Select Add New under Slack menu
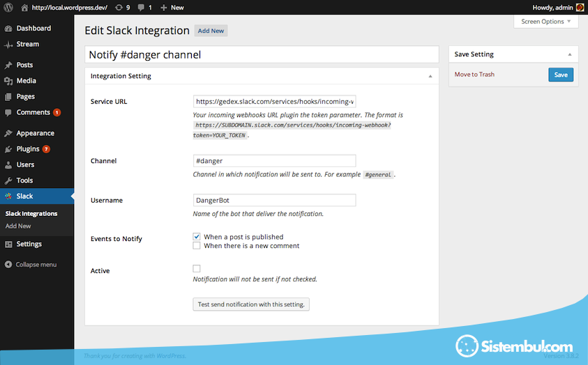Image resolution: width=588 pixels, height=365 pixels. coord(18,226)
